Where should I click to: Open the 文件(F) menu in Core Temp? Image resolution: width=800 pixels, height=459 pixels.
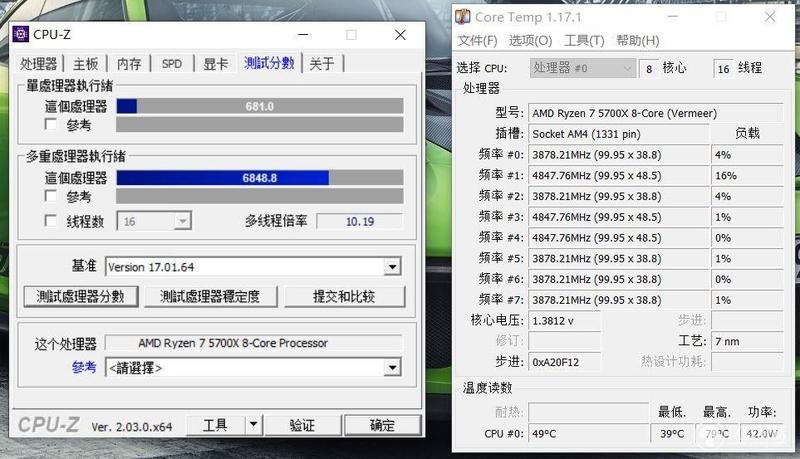coord(477,40)
